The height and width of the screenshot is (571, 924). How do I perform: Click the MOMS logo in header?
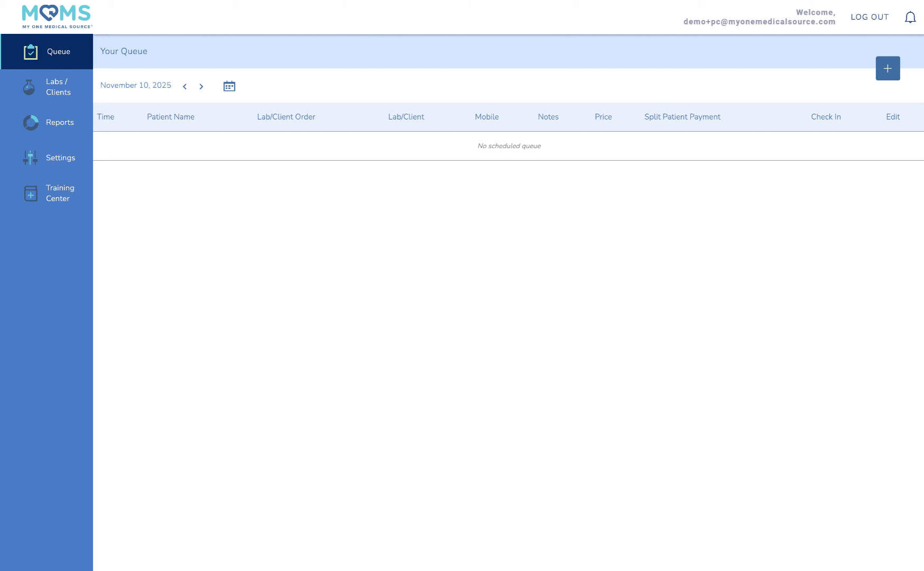pyautogui.click(x=57, y=16)
